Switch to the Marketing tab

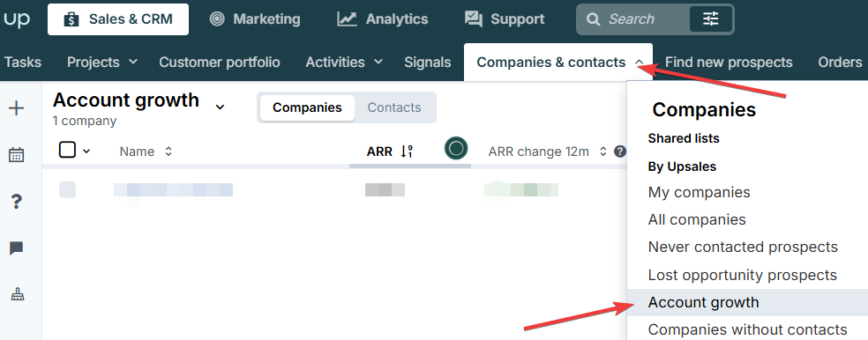[x=255, y=19]
